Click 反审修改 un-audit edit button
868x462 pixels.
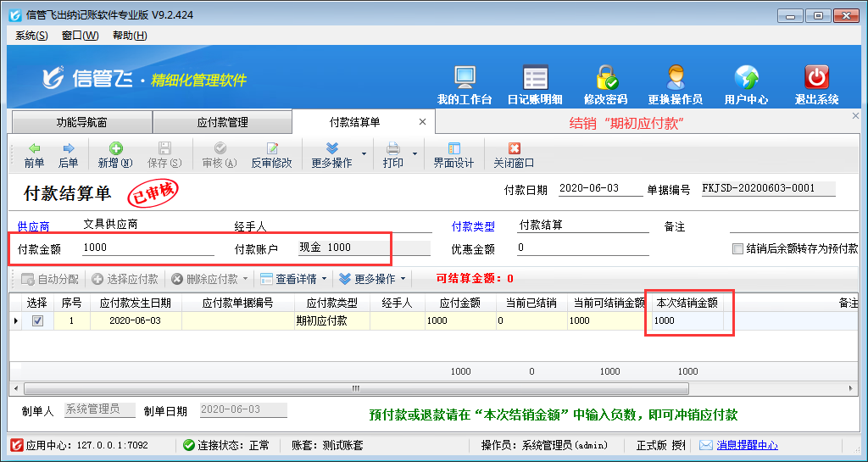coord(271,155)
